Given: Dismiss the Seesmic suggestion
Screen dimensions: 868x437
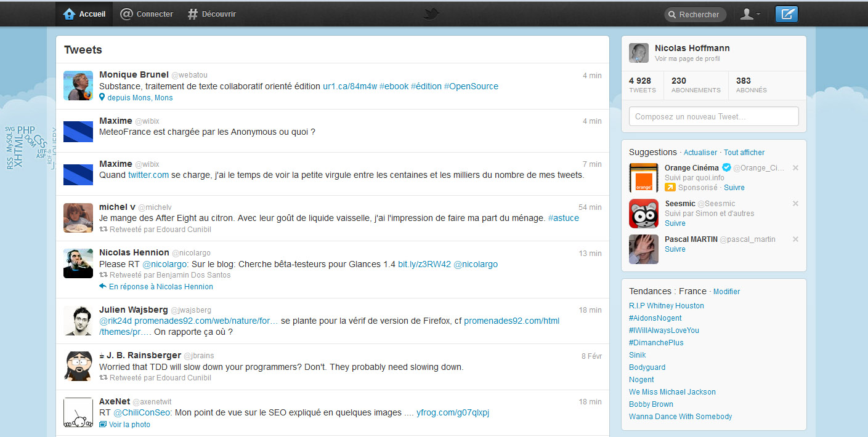Looking at the screenshot, I should [x=795, y=204].
